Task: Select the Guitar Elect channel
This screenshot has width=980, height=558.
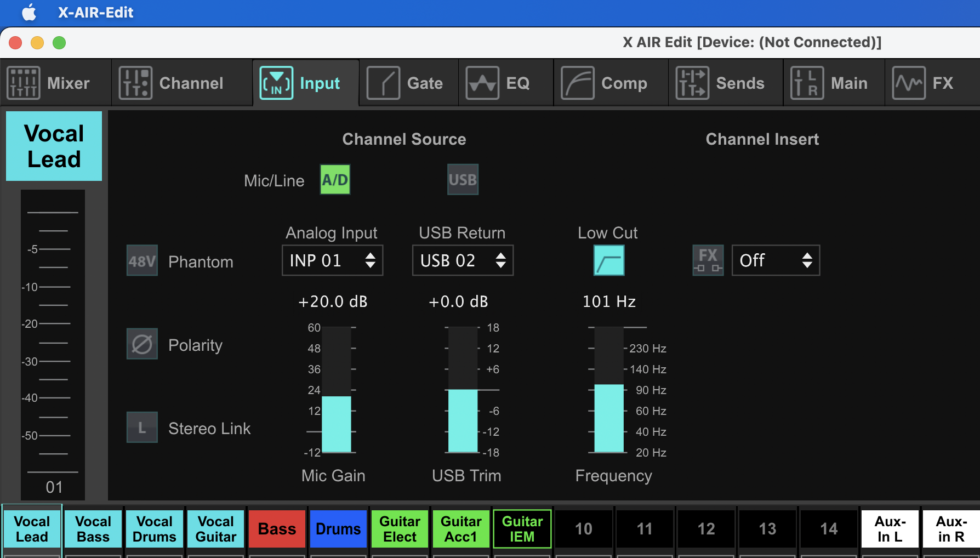Action: click(x=400, y=529)
